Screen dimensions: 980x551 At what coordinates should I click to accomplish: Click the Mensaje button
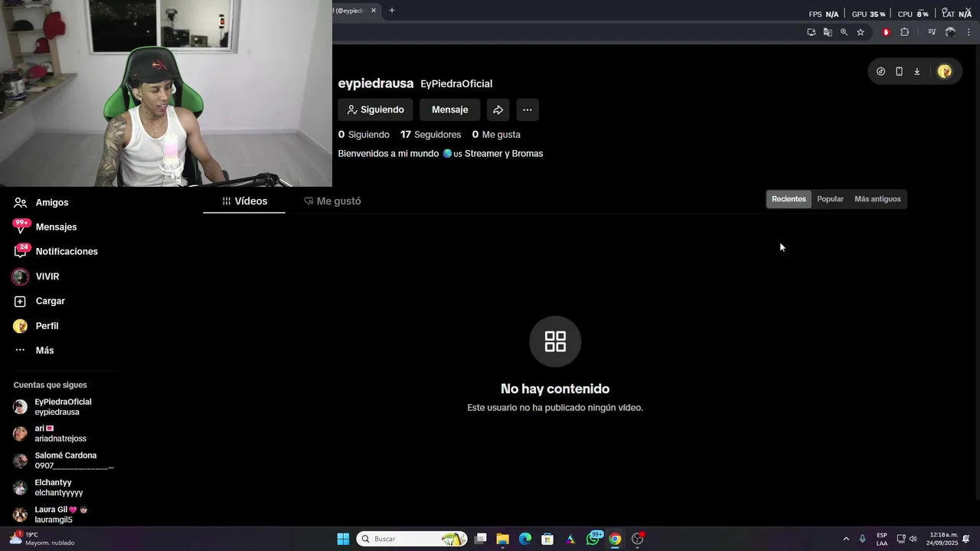point(449,109)
